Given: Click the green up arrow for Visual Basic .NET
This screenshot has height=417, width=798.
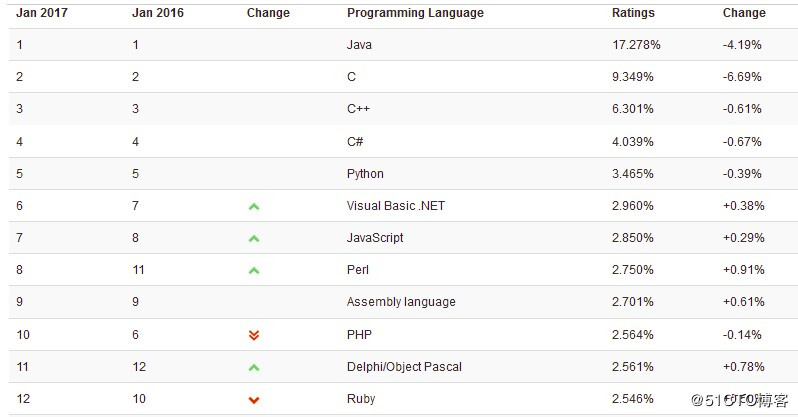Looking at the screenshot, I should [254, 206].
